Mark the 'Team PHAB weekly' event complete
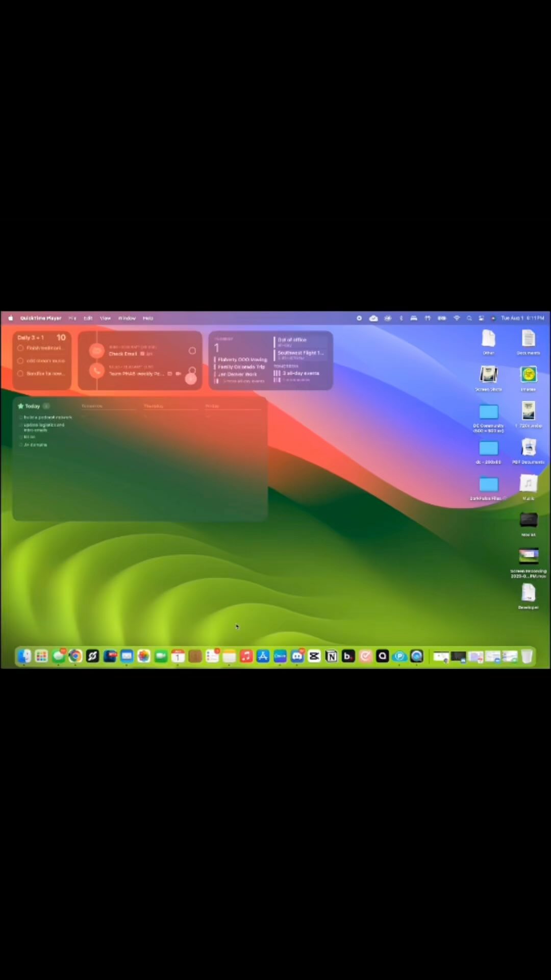 pyautogui.click(x=192, y=370)
